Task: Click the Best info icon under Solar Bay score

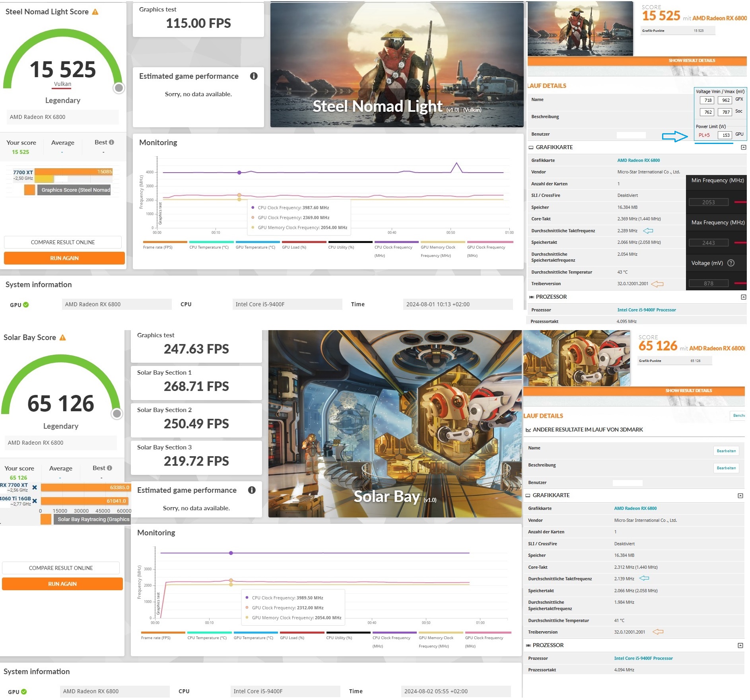Action: (109, 468)
